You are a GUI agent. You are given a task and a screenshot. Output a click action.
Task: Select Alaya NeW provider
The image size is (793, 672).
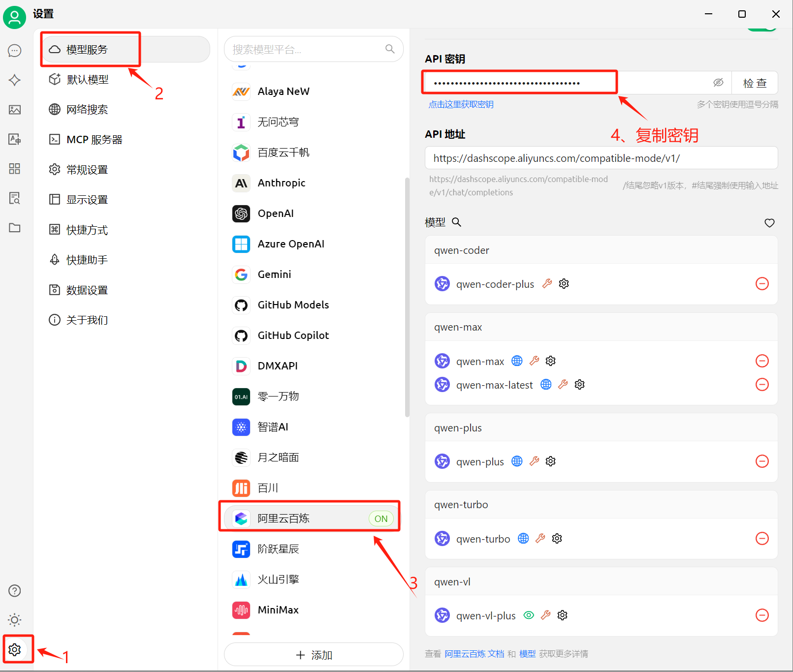click(314, 92)
